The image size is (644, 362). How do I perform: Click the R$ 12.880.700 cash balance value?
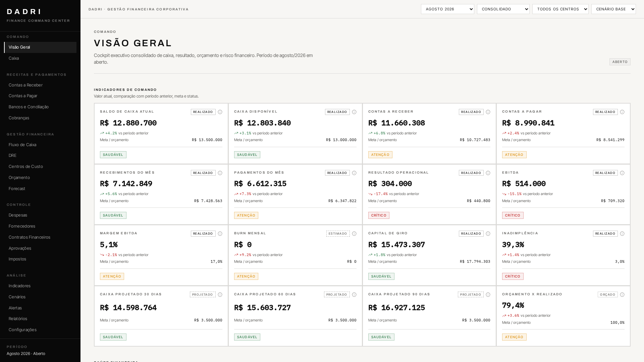128,123
